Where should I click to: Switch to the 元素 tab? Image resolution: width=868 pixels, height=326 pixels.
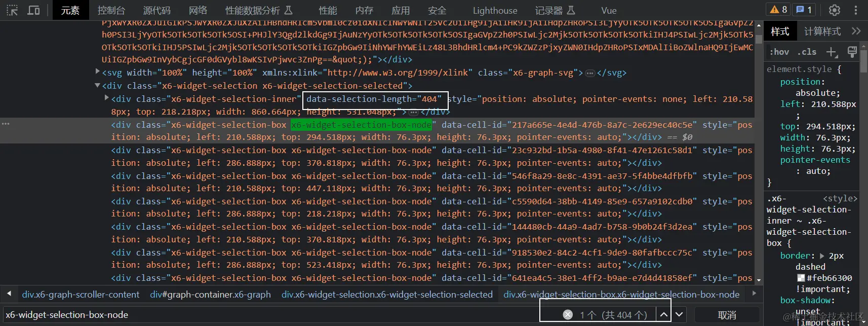(70, 10)
